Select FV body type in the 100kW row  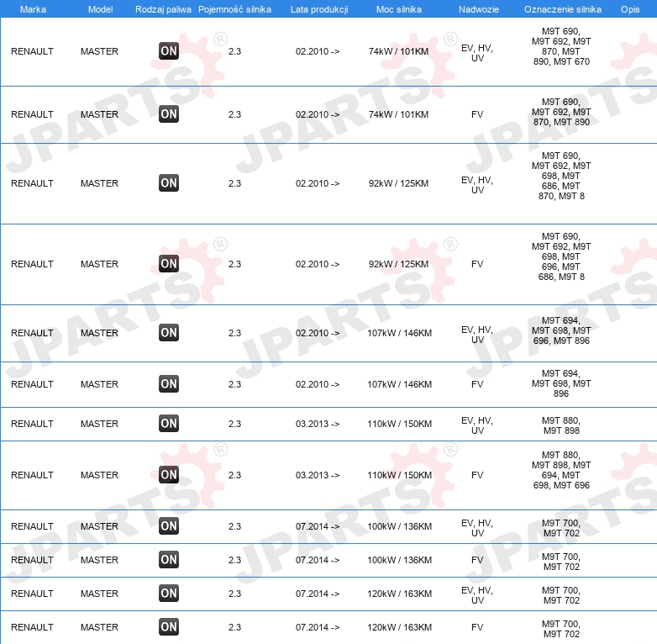(477, 560)
